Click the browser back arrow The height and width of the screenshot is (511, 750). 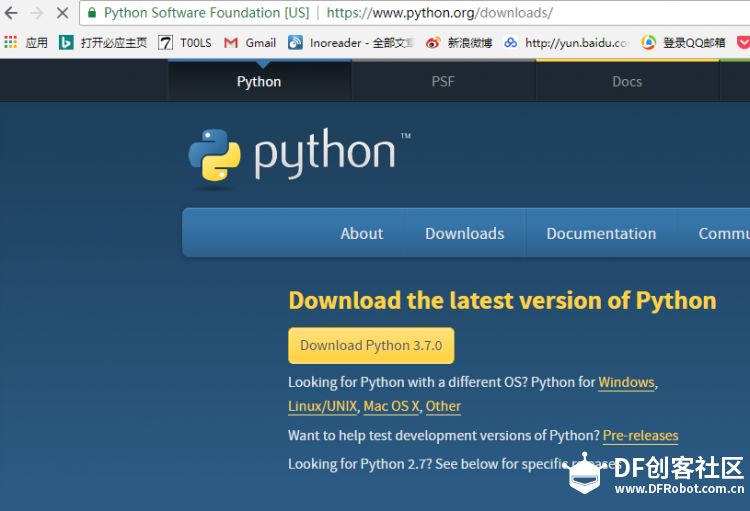click(x=11, y=13)
